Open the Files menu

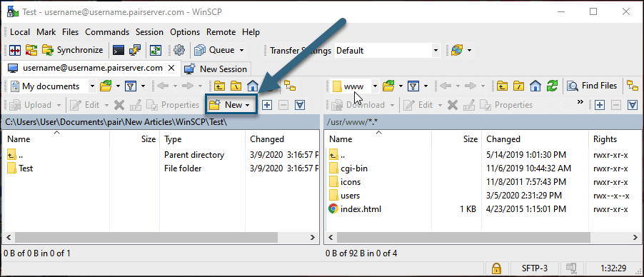coord(70,32)
